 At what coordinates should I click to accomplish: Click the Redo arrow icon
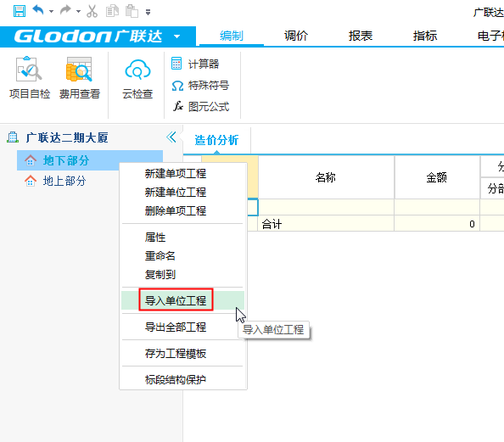click(x=66, y=10)
